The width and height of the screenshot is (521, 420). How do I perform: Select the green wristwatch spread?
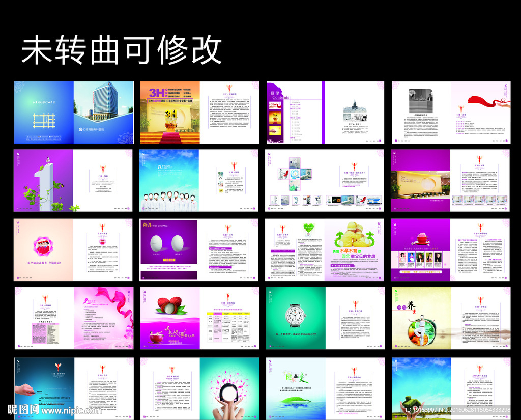point(325,318)
